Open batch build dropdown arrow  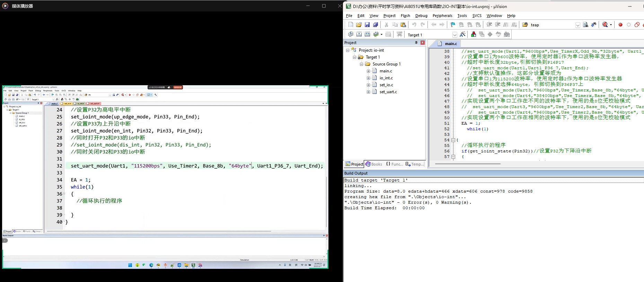point(381,34)
